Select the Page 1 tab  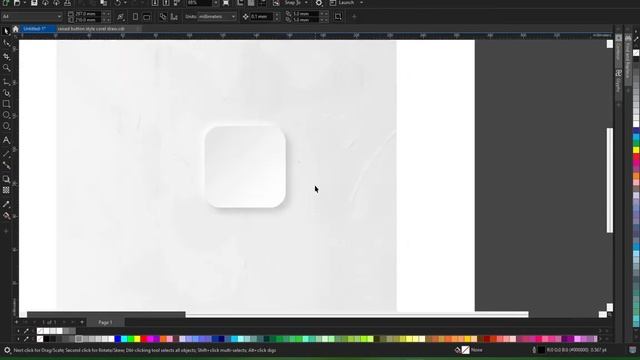click(105, 322)
